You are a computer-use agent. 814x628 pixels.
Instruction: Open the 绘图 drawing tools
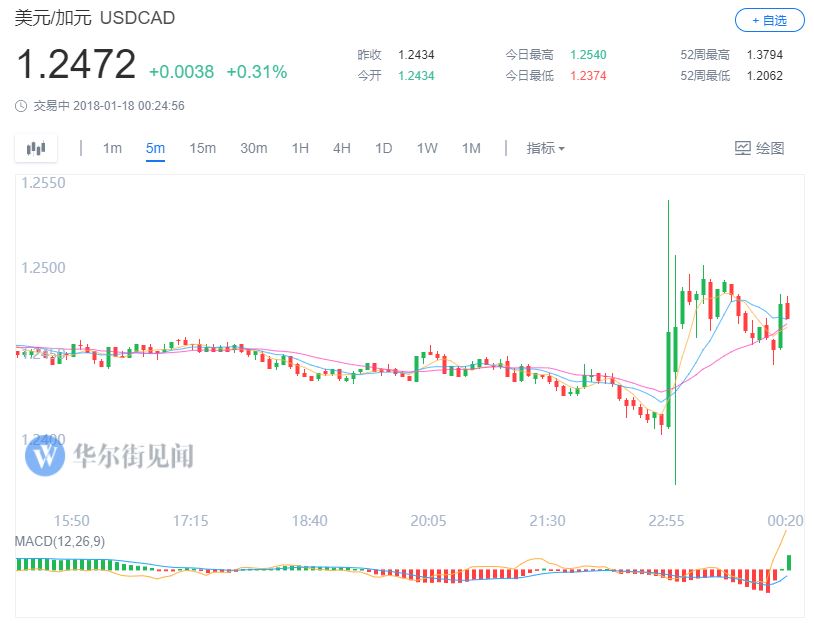[759, 149]
